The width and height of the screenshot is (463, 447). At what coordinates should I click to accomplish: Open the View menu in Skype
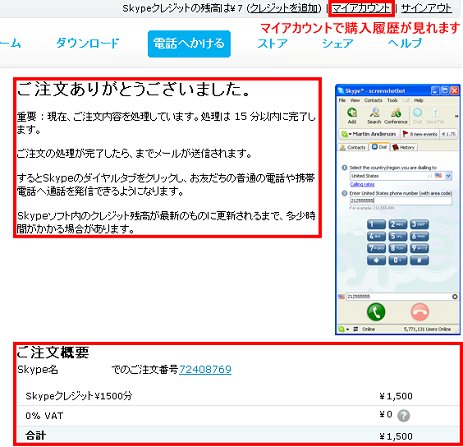[355, 100]
